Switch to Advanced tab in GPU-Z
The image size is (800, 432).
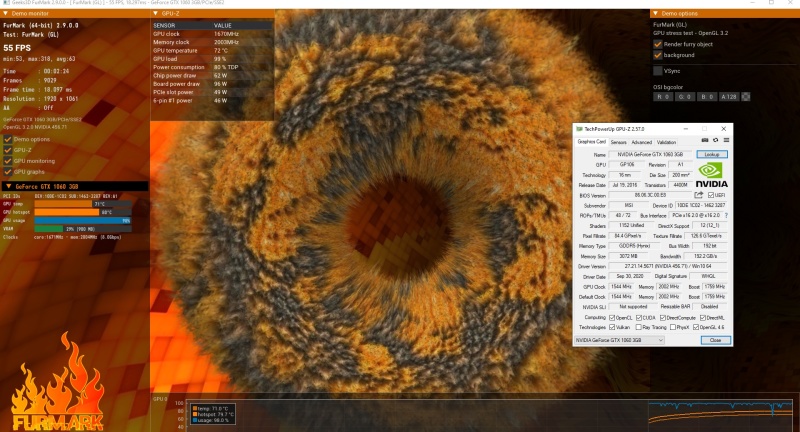coord(641,142)
